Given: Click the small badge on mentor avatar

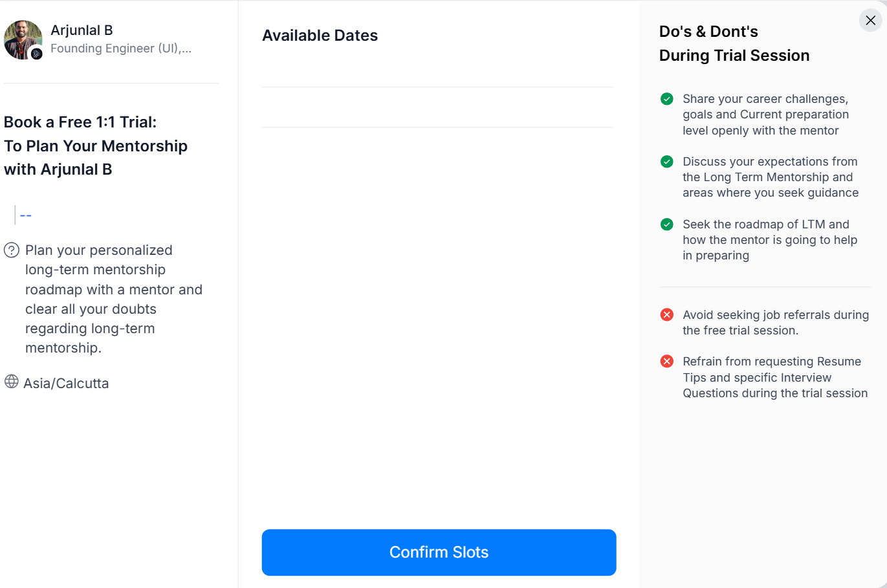Looking at the screenshot, I should tap(37, 54).
